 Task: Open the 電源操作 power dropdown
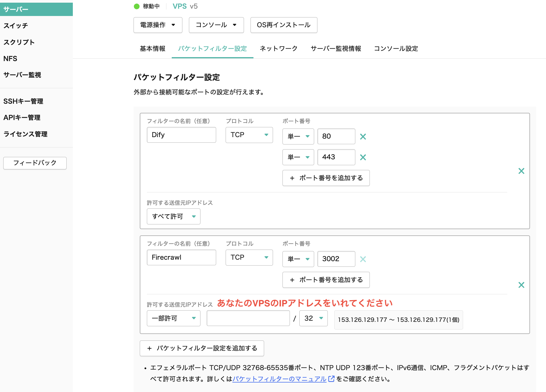click(x=158, y=25)
